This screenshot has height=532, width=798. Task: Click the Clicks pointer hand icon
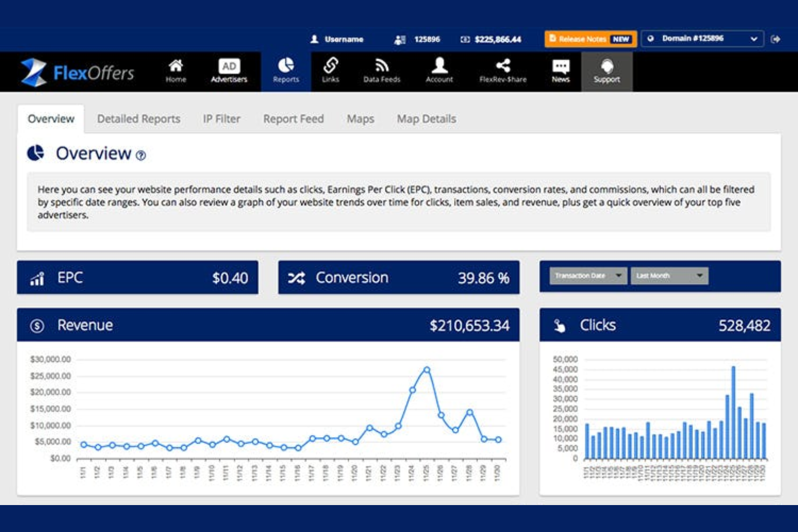point(560,326)
